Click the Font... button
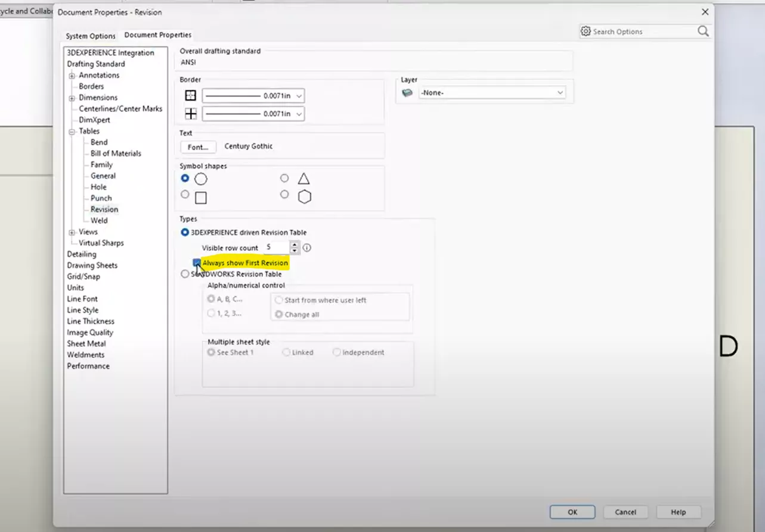The width and height of the screenshot is (765, 532). point(198,147)
